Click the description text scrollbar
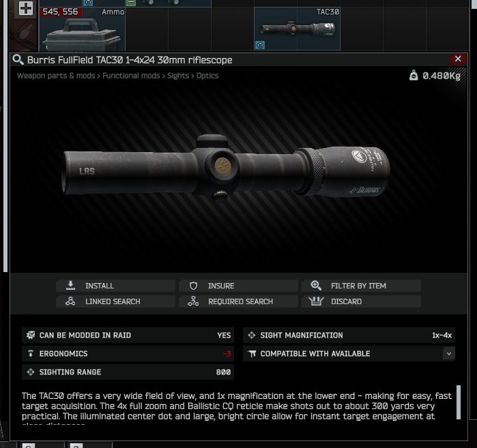 click(x=459, y=402)
